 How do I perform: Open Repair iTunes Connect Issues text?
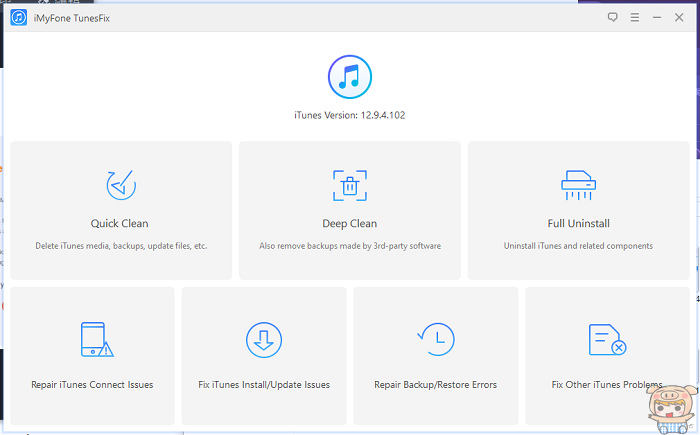click(x=92, y=384)
